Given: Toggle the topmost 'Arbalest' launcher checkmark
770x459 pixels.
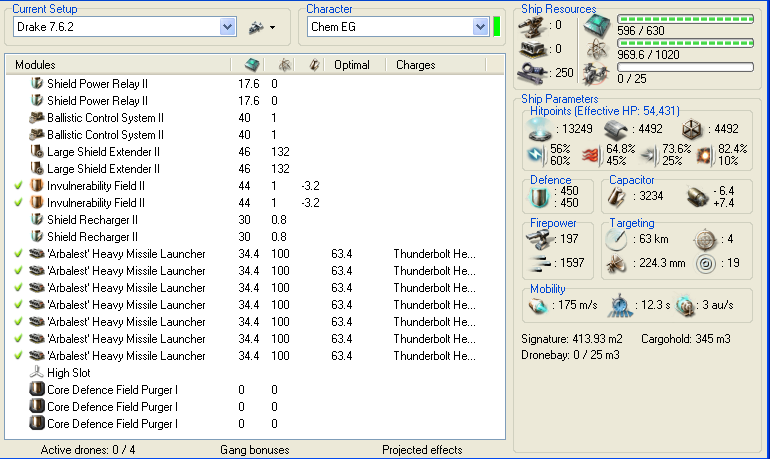Looking at the screenshot, I should [19, 254].
